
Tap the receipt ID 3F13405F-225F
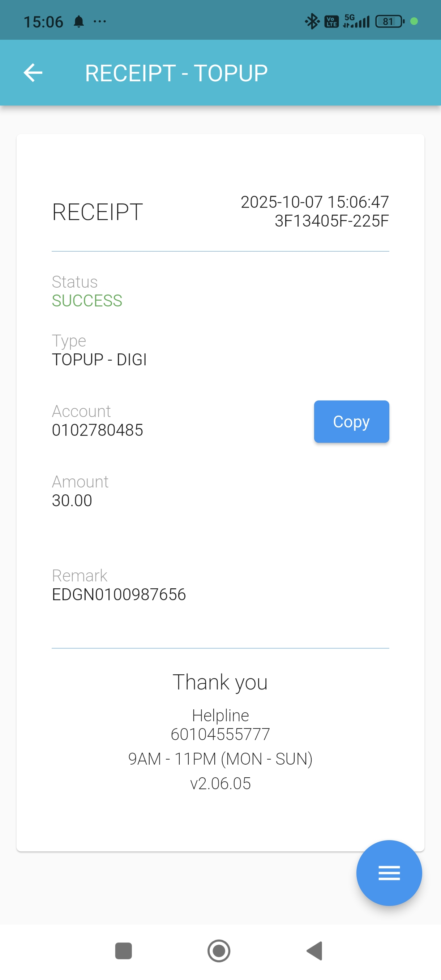pos(331,221)
